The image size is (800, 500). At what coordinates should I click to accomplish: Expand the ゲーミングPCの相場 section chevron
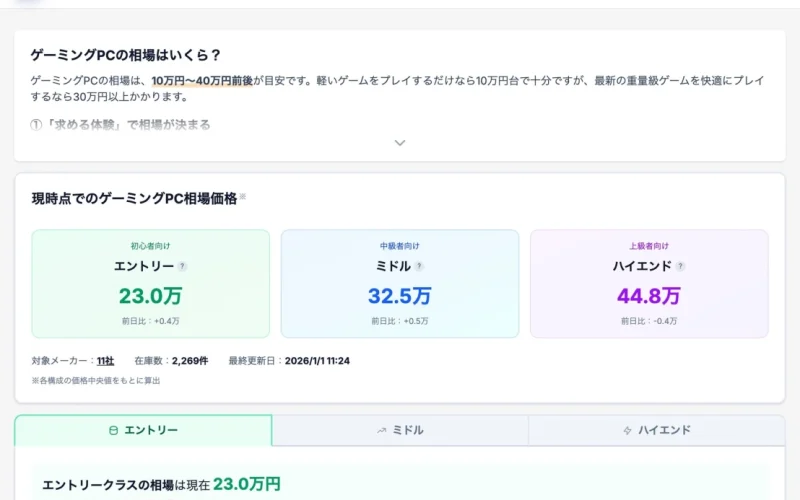(400, 143)
